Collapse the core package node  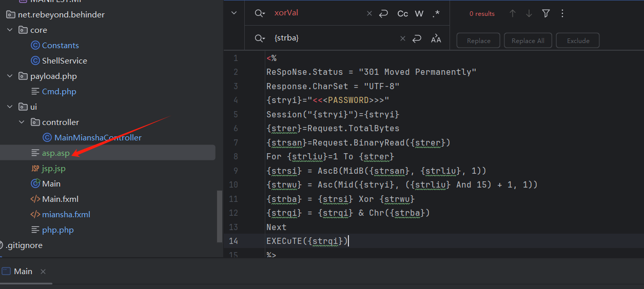pyautogui.click(x=10, y=30)
